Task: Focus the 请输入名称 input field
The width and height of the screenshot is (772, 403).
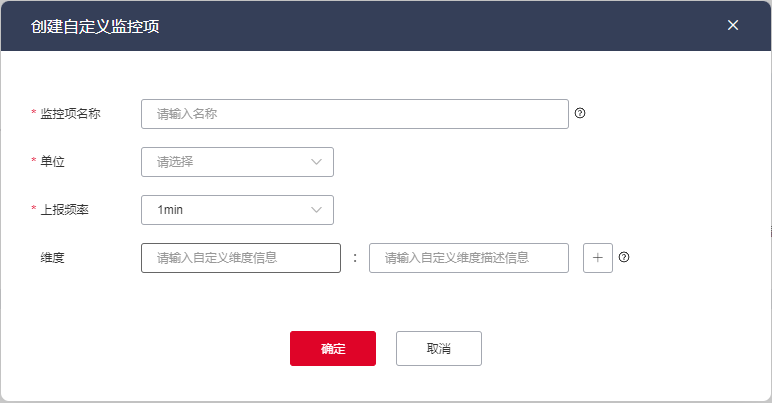Action: pos(355,114)
